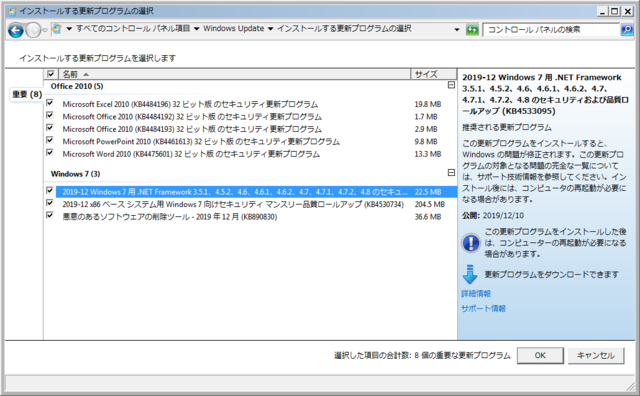Viewport: 640px width, 396px height.
Task: Open dropdown arrow before Windows Update breadcrumb
Action: tap(196, 29)
